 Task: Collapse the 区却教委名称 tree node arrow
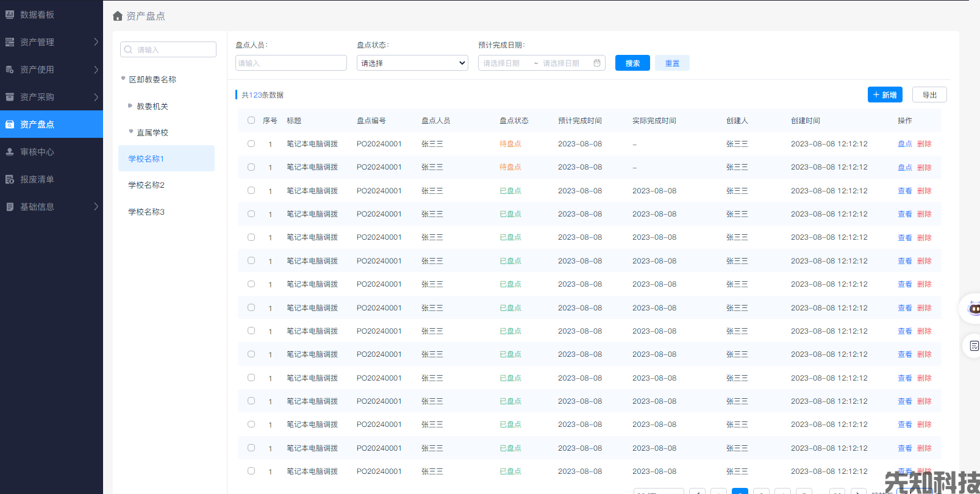[x=123, y=79]
